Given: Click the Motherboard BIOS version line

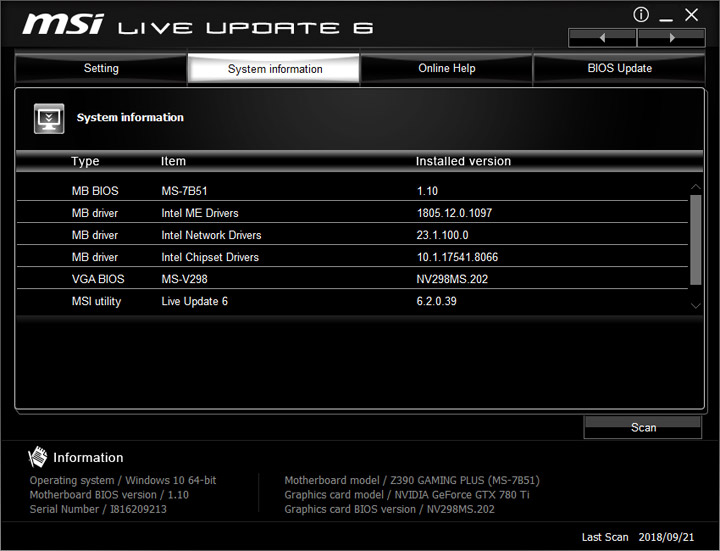Looking at the screenshot, I should point(109,495).
